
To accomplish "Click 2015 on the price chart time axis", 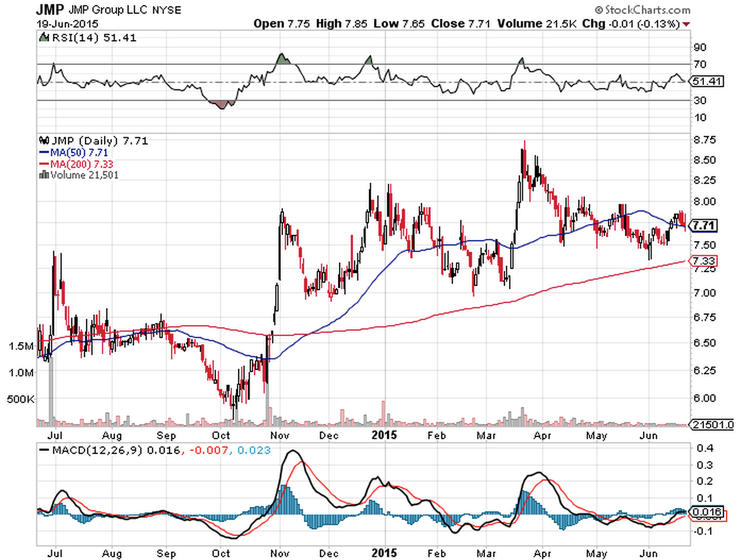I will pos(384,436).
